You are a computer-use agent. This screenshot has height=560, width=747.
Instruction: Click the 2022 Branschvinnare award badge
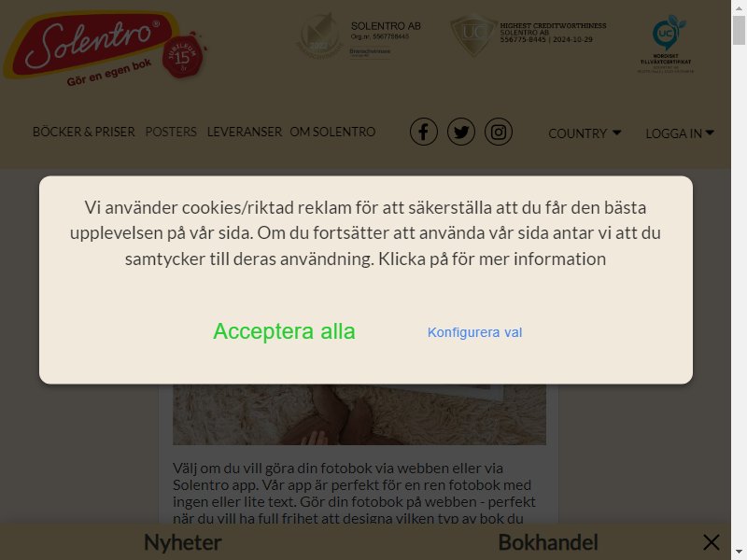pyautogui.click(x=317, y=36)
